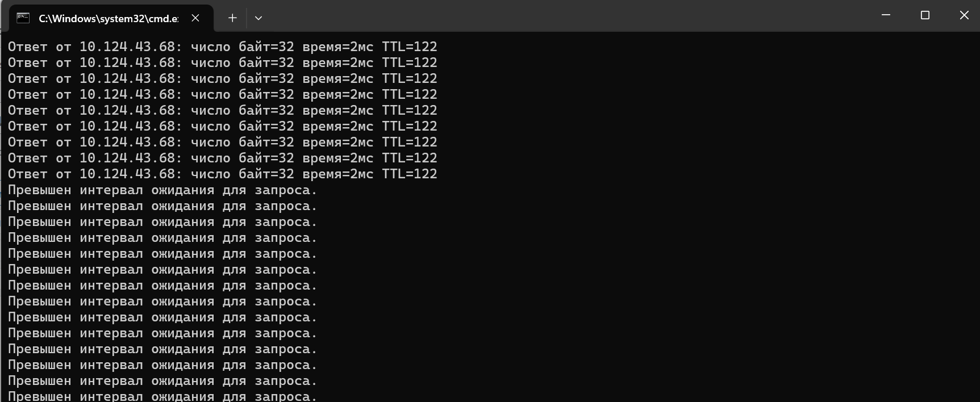Open a new terminal tab with plus
Viewport: 980px width, 402px height.
pos(232,18)
